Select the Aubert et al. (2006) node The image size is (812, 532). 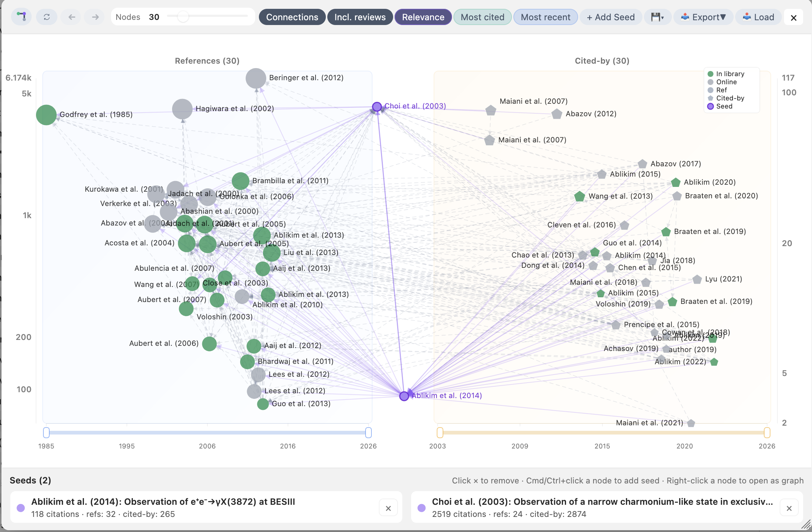point(209,344)
